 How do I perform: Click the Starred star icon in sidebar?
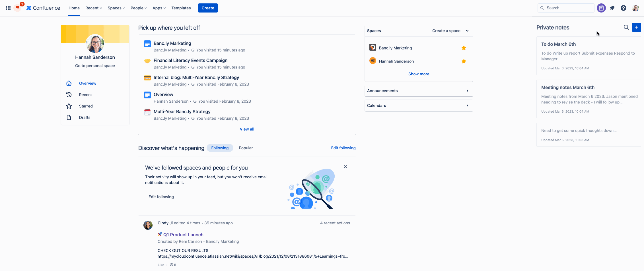click(69, 106)
